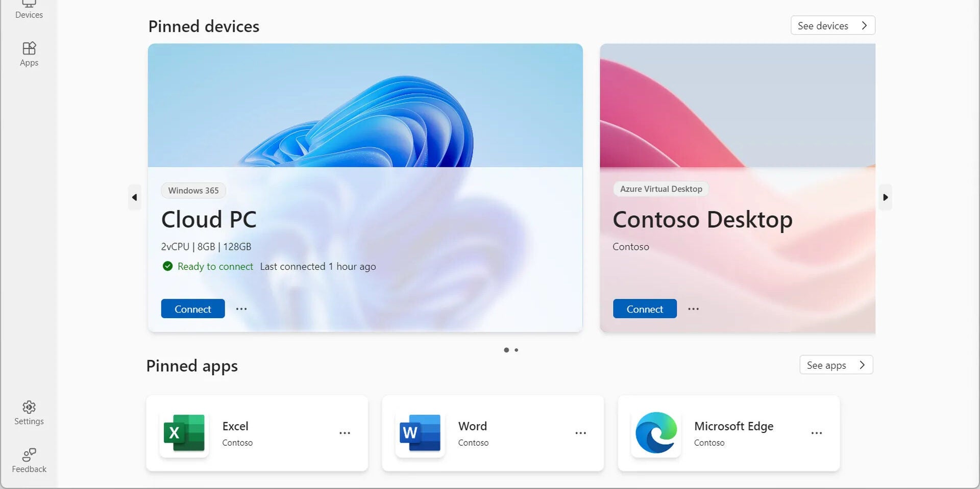Click See apps button
Viewport: 980px width, 489px height.
[x=836, y=365]
